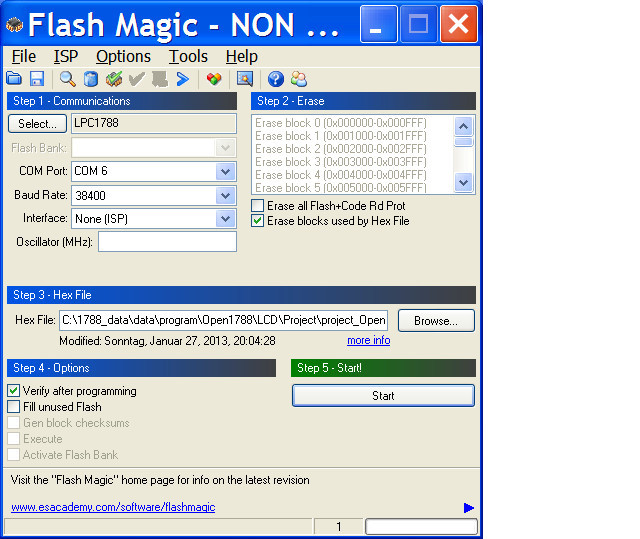640x539 pixels.
Task: Click Activate Flash Bank checkbox
Action: pyautogui.click(x=13, y=455)
